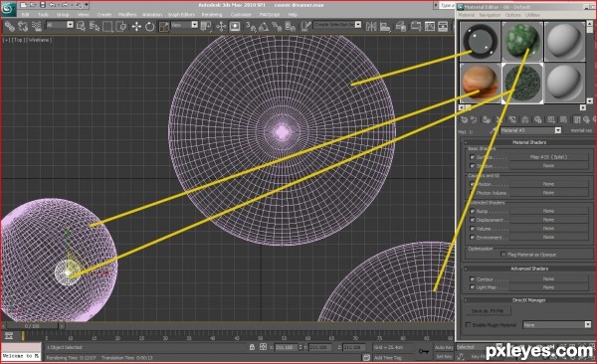This screenshot has height=364, width=597.
Task: Enable Flag Material as Opaque checkbox
Action: pos(502,255)
